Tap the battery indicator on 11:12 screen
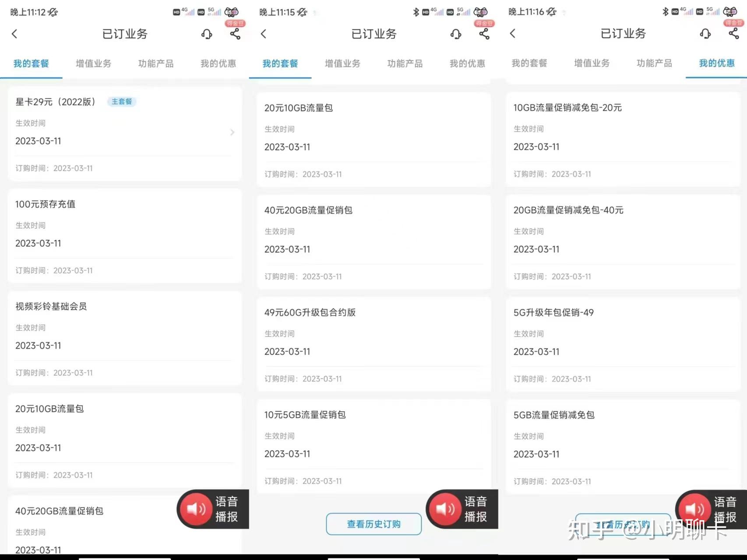747x560 pixels. 231,12
